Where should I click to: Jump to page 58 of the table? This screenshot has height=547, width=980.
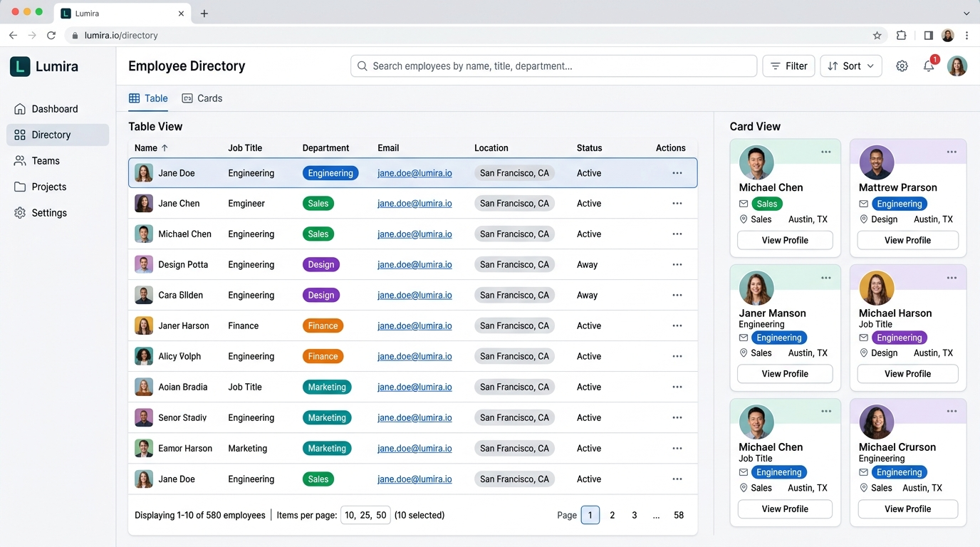coord(679,515)
